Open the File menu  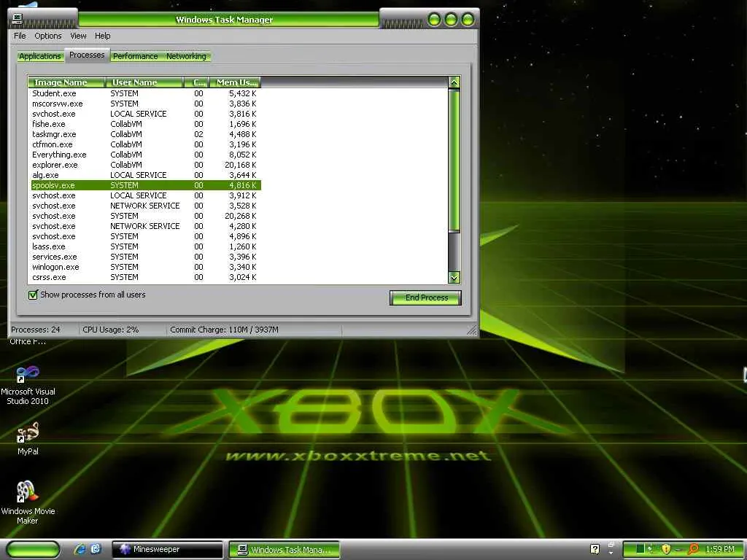[x=20, y=36]
